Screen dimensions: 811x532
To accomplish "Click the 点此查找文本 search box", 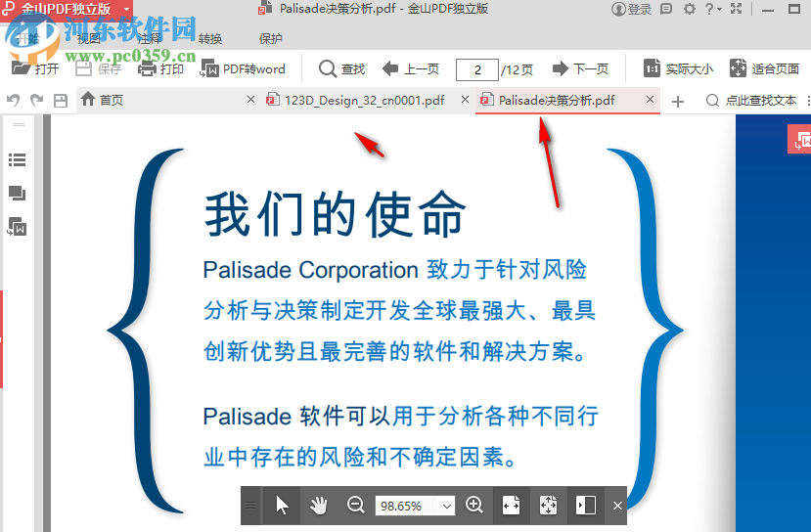I will (x=751, y=101).
